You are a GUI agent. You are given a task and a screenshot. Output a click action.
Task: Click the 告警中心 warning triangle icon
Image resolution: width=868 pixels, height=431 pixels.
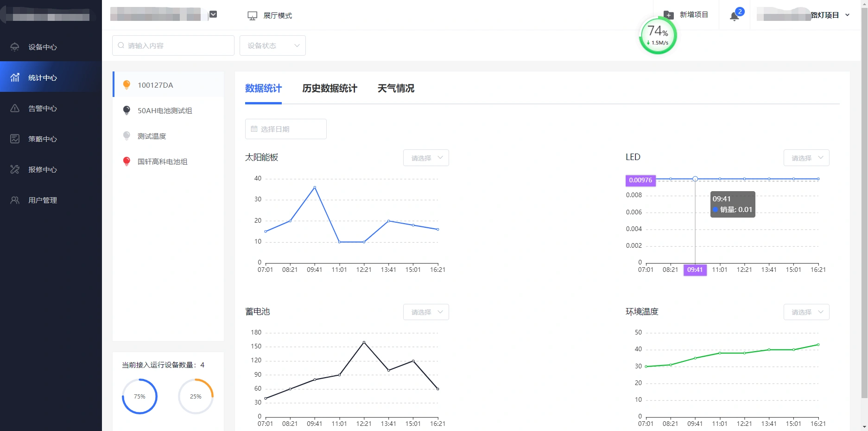click(x=15, y=108)
